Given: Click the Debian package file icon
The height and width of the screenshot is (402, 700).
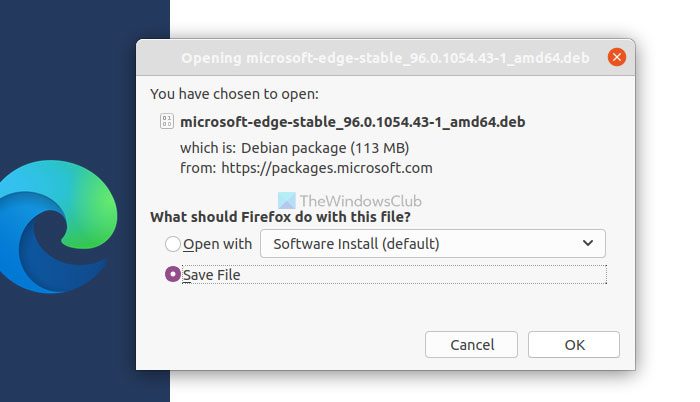Looking at the screenshot, I should pos(165,121).
